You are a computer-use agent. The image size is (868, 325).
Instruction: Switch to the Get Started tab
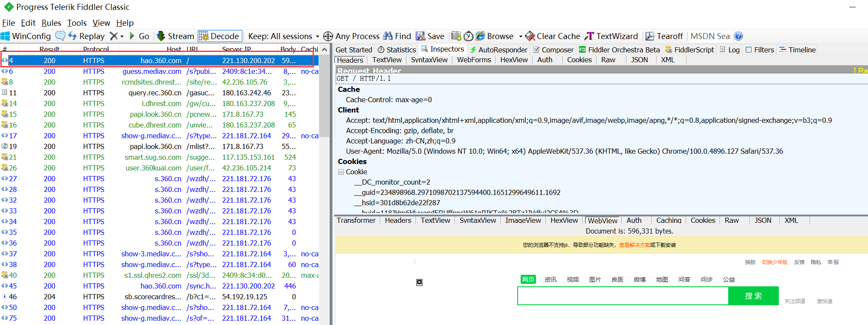(x=354, y=50)
